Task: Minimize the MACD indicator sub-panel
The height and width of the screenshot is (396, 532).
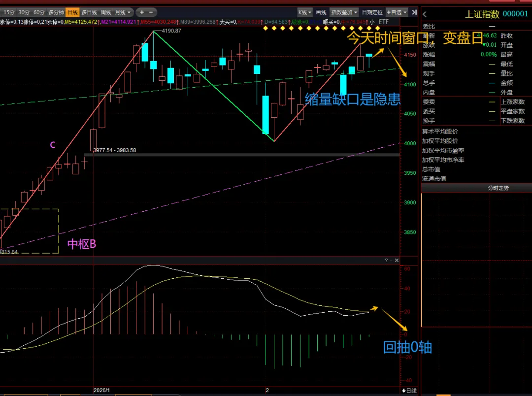Action: tap(391, 260)
